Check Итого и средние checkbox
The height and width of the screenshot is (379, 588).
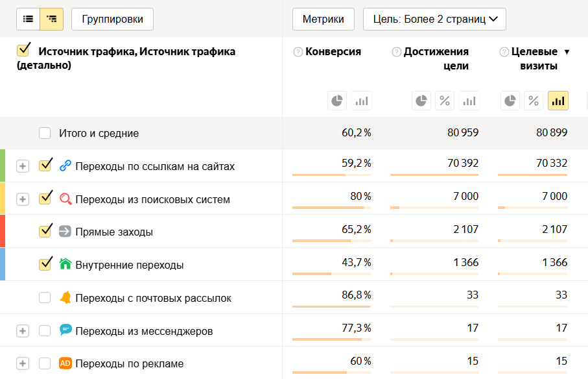[45, 133]
